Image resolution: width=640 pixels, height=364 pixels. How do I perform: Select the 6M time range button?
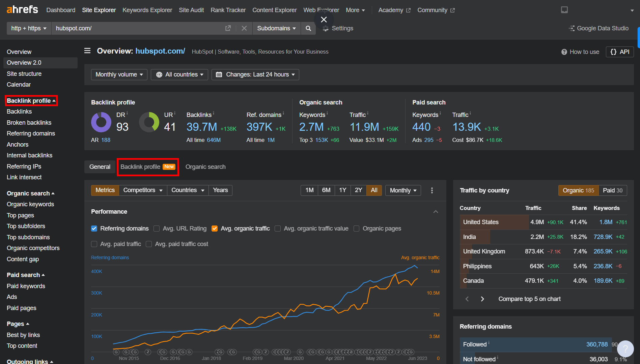pos(326,190)
